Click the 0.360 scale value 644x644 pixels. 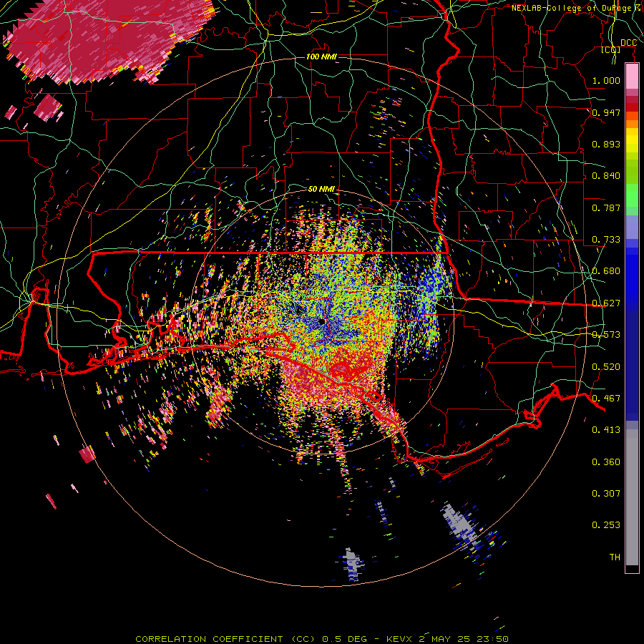(606, 462)
